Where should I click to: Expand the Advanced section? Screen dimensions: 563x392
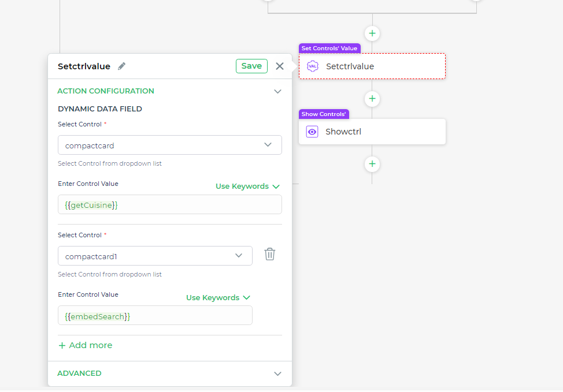(277, 374)
